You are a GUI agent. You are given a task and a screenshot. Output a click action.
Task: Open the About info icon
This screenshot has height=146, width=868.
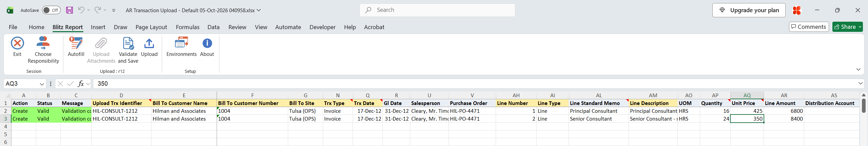click(x=207, y=43)
